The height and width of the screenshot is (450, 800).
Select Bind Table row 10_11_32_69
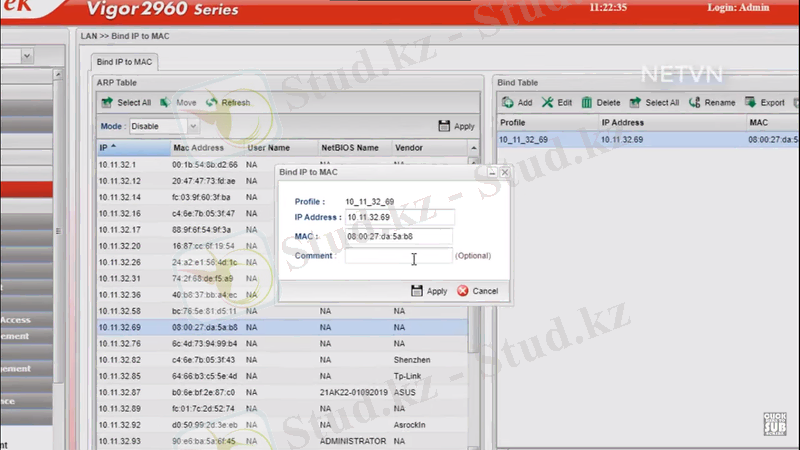pos(648,139)
